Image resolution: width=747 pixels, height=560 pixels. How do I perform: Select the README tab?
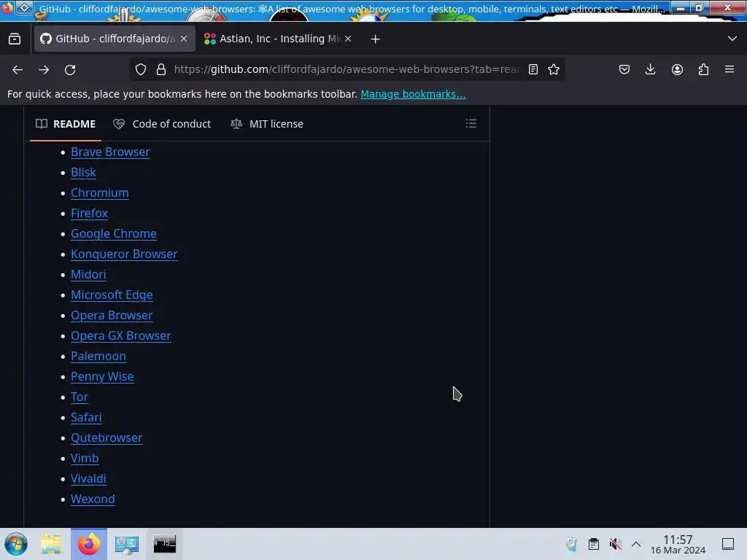(66, 124)
